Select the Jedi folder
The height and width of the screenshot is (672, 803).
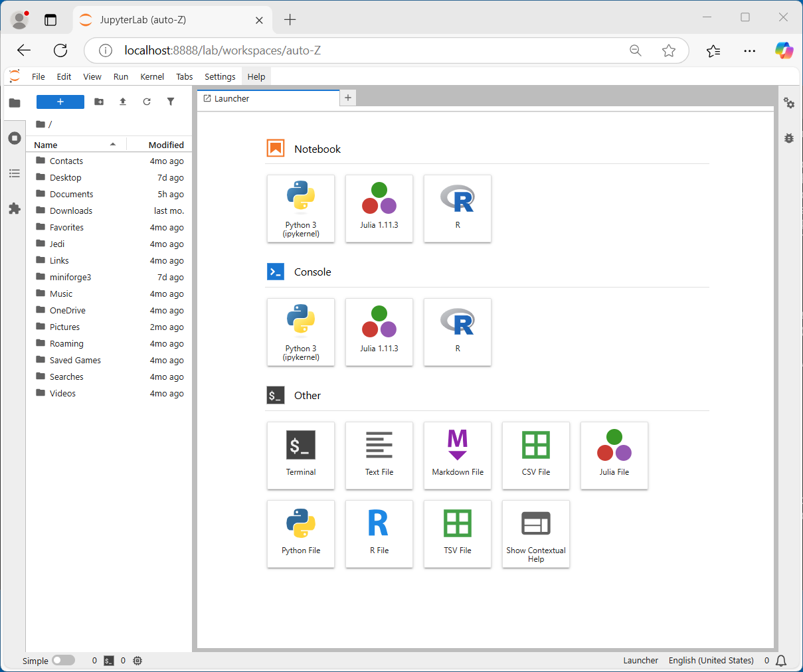tap(109, 244)
